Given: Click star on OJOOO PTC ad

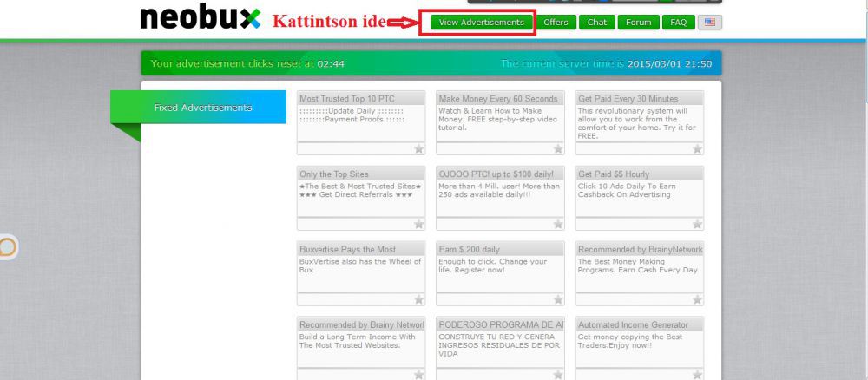Looking at the screenshot, I should tap(558, 225).
